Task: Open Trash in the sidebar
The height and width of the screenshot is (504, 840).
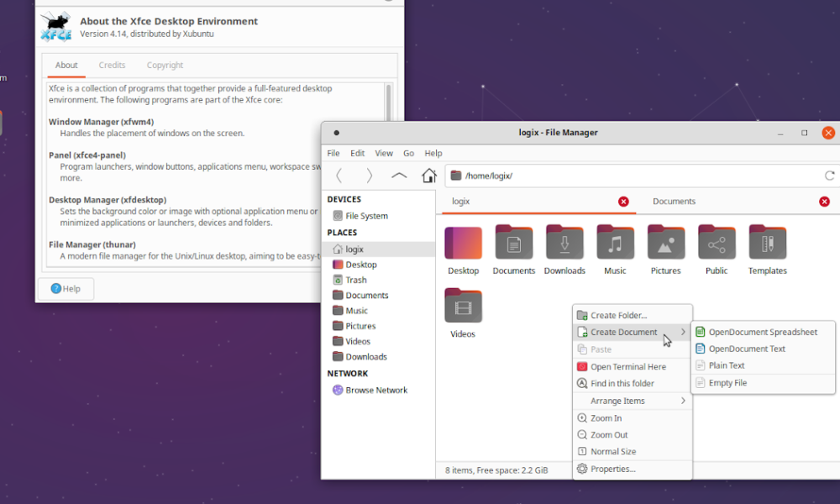Action: (x=349, y=280)
